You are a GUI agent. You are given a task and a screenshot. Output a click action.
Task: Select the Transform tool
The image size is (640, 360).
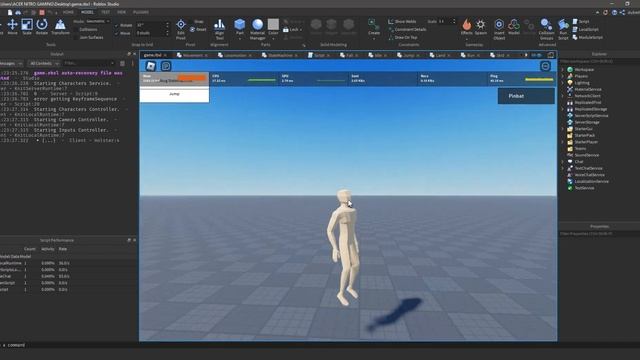[x=60, y=27]
